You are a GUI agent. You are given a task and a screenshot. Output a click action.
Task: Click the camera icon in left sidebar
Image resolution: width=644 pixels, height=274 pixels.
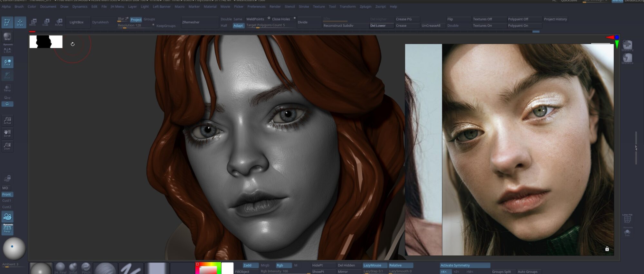pos(7,217)
